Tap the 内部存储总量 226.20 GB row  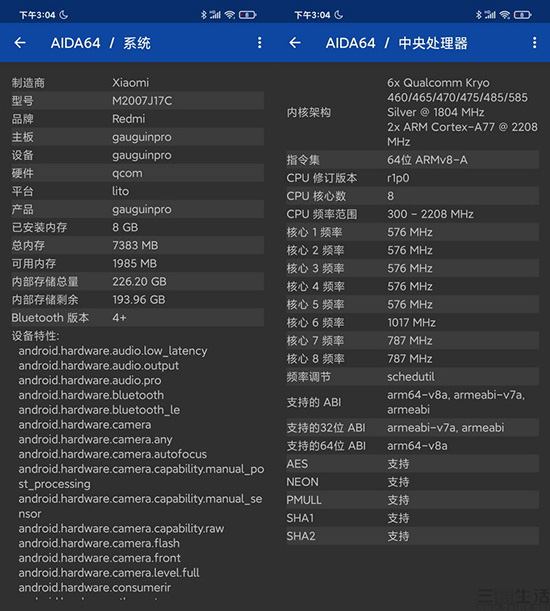(137, 281)
